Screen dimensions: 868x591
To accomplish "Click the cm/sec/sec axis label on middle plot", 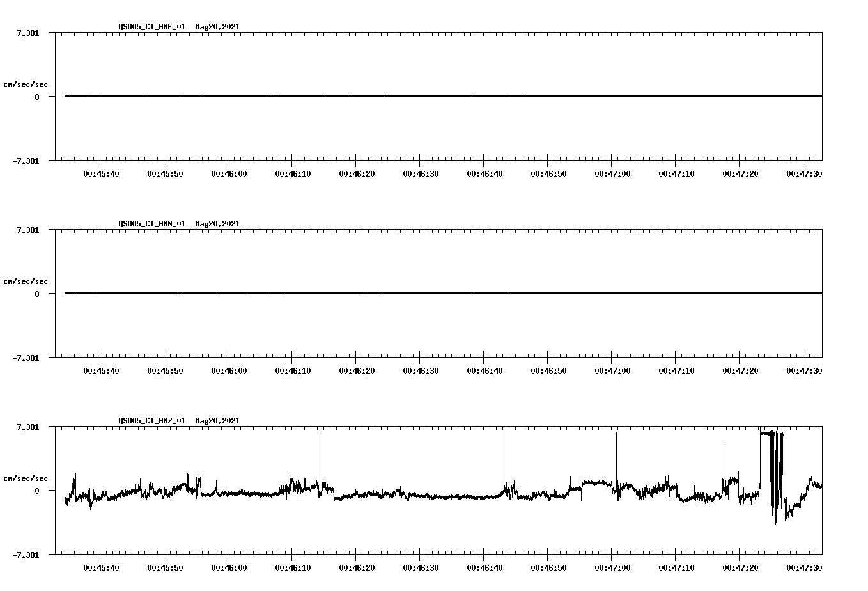I will coord(26,281).
